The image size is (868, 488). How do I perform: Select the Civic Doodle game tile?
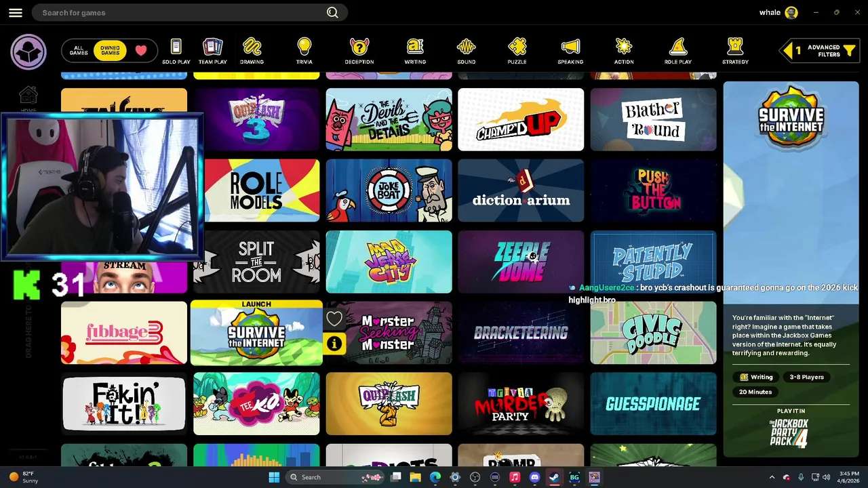tap(653, 333)
